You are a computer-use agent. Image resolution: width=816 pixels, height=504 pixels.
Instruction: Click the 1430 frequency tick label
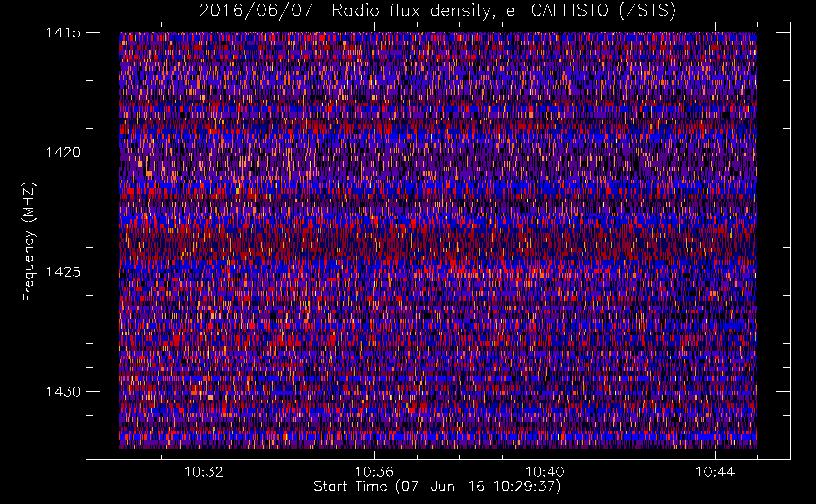pos(63,392)
